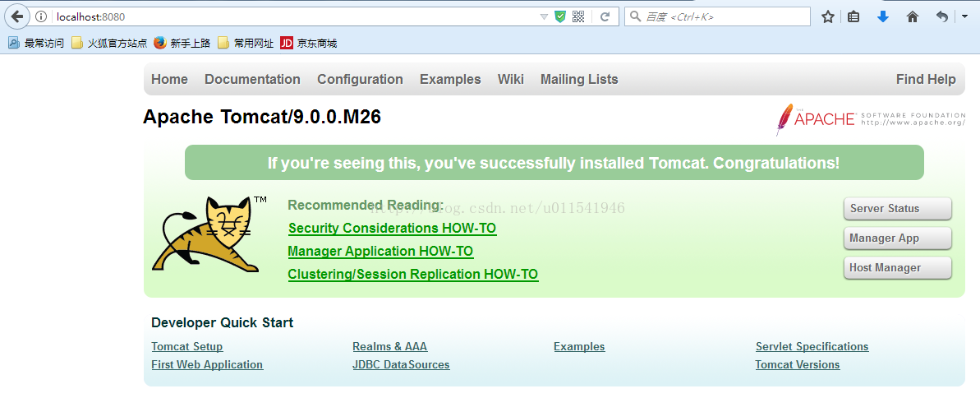980x398 pixels.
Task: Open the Examples link under Quick Start
Action: point(579,347)
